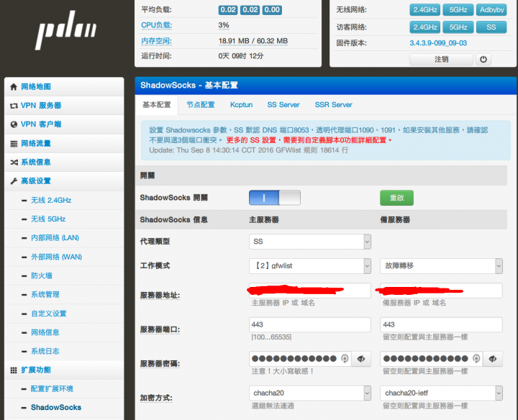Screen dimensions: 518x420
Task: Open the 故障轉移 dropdown
Action: 441,266
